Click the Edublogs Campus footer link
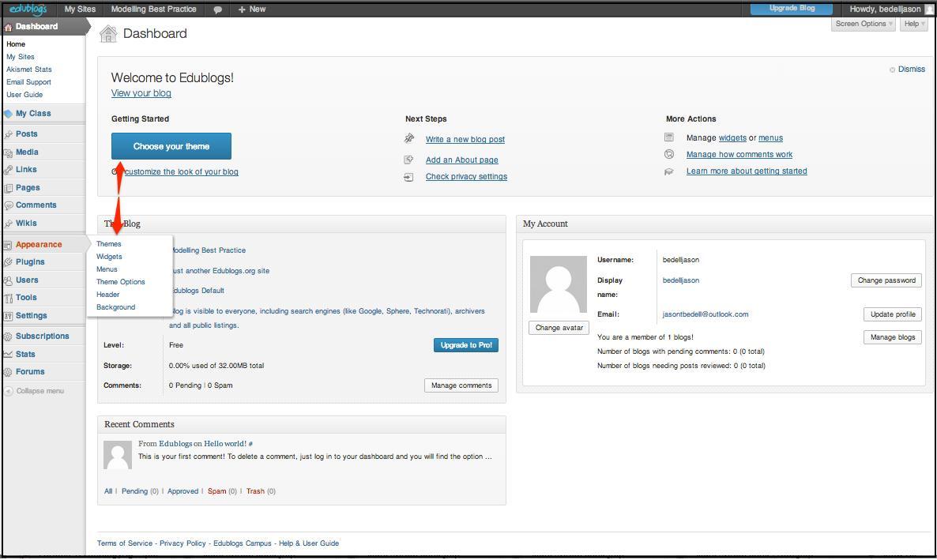 242,543
